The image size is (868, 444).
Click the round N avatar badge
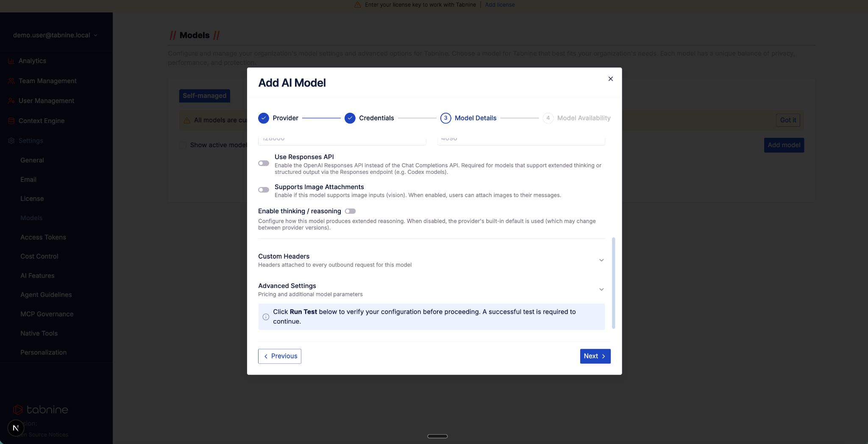pyautogui.click(x=16, y=428)
